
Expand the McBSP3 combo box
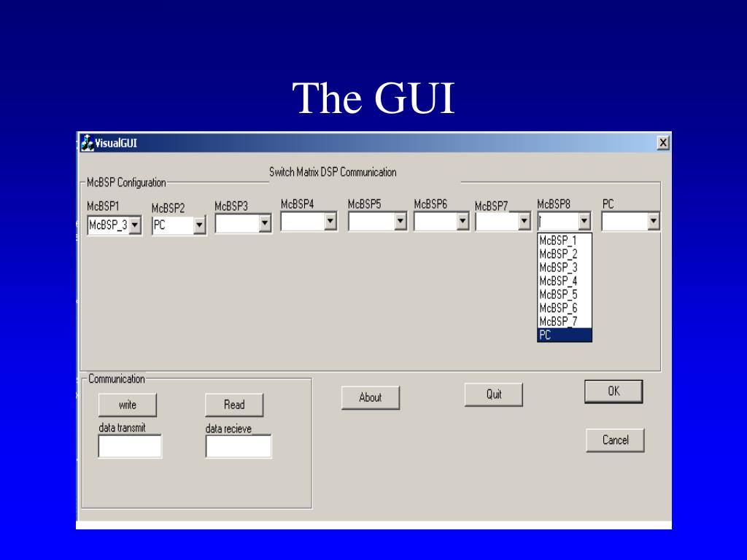point(265,223)
